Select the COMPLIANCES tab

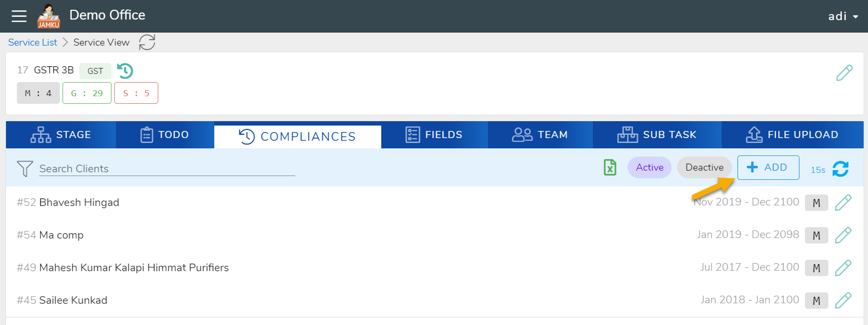pyautogui.click(x=297, y=136)
